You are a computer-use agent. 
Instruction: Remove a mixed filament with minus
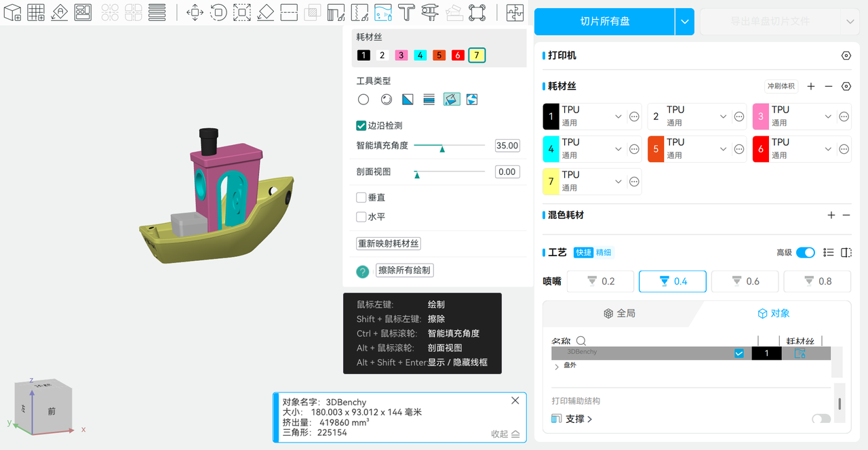[846, 215]
